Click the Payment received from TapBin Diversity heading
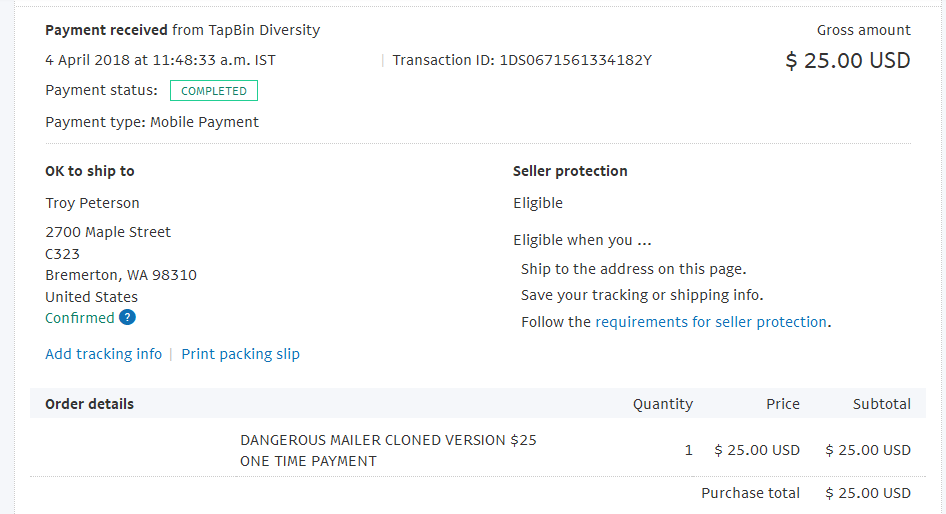This screenshot has height=514, width=946. coord(183,30)
